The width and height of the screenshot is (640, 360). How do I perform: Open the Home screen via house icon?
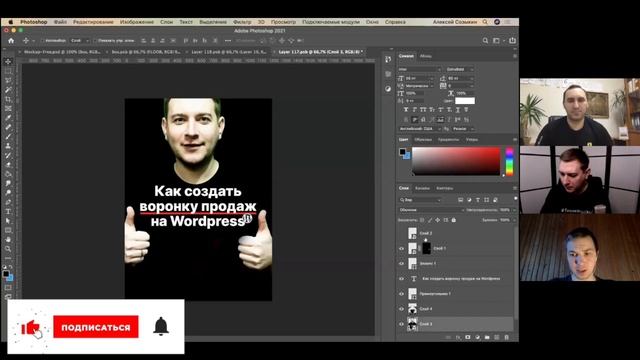[x=11, y=40]
